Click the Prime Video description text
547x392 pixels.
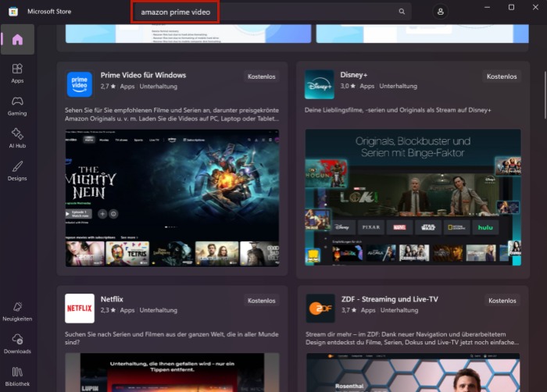(172, 114)
